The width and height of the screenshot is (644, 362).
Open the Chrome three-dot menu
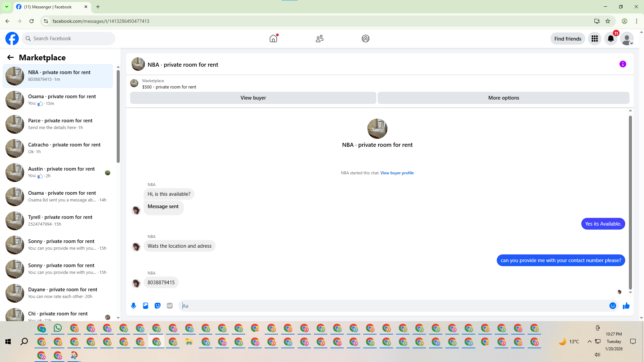tap(637, 21)
